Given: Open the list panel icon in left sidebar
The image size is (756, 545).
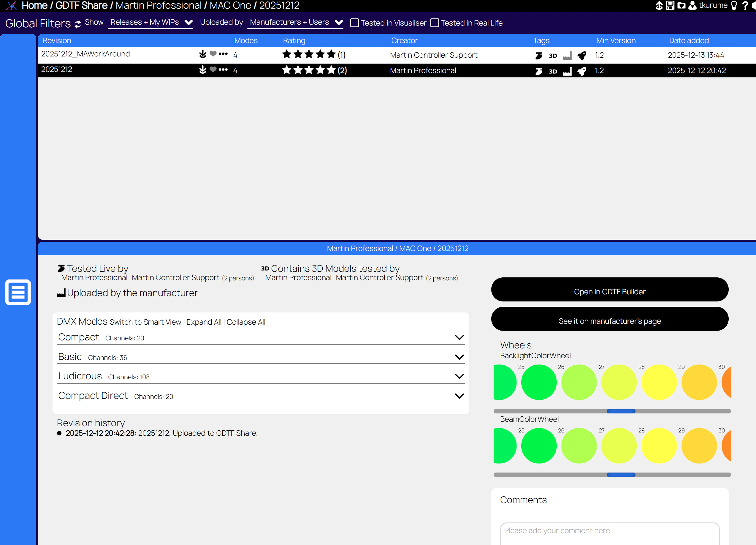Looking at the screenshot, I should (18, 292).
